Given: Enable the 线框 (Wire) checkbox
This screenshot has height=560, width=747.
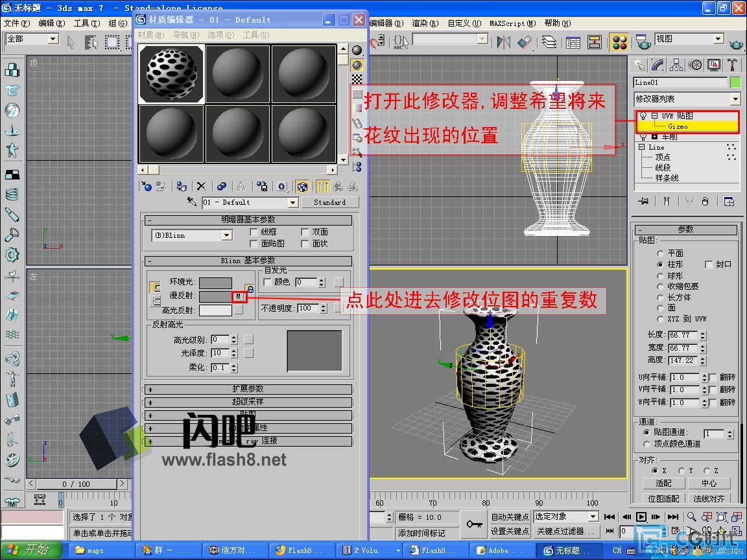Looking at the screenshot, I should (x=254, y=232).
